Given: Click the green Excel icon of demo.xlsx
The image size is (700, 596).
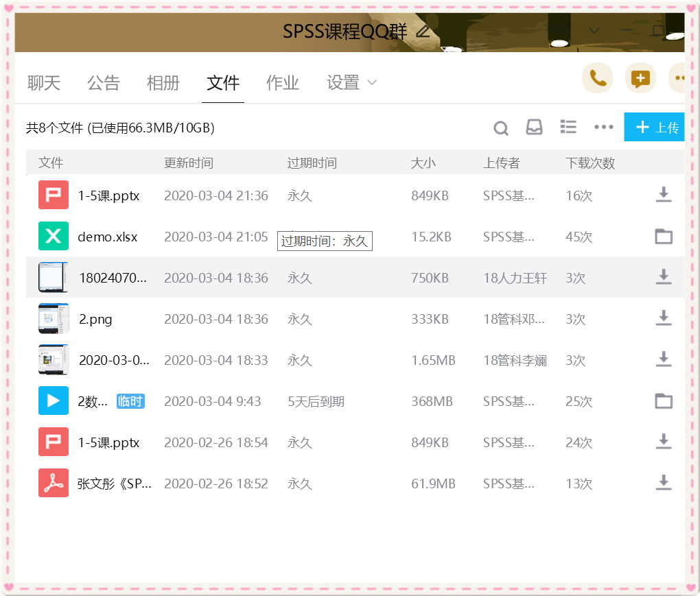Looking at the screenshot, I should pos(54,236).
